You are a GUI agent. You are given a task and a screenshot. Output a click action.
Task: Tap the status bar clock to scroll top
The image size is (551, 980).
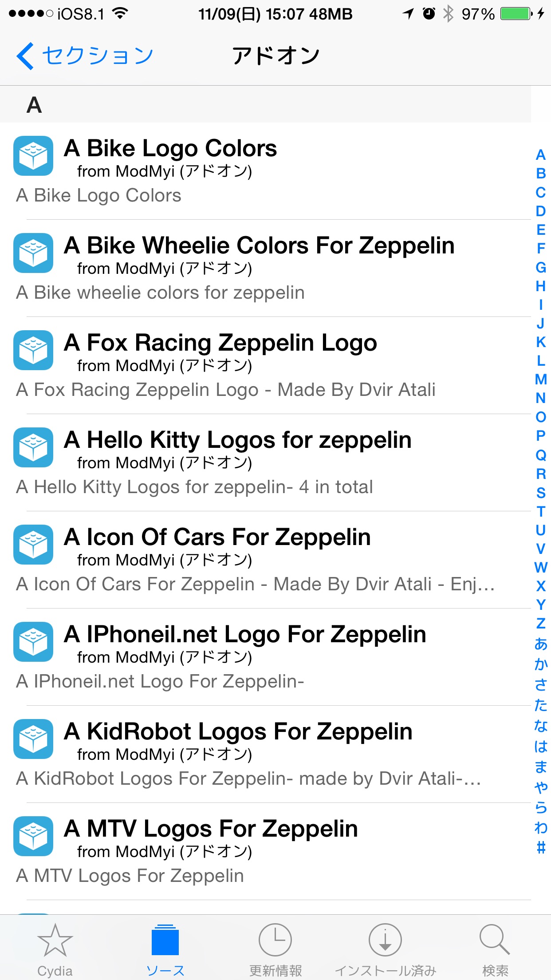pyautogui.click(x=275, y=14)
